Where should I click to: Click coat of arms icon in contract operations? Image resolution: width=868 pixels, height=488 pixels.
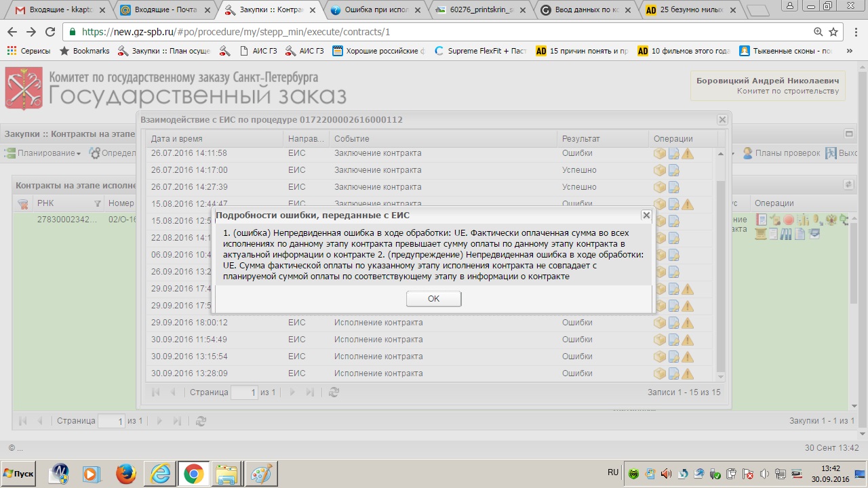pos(831,220)
